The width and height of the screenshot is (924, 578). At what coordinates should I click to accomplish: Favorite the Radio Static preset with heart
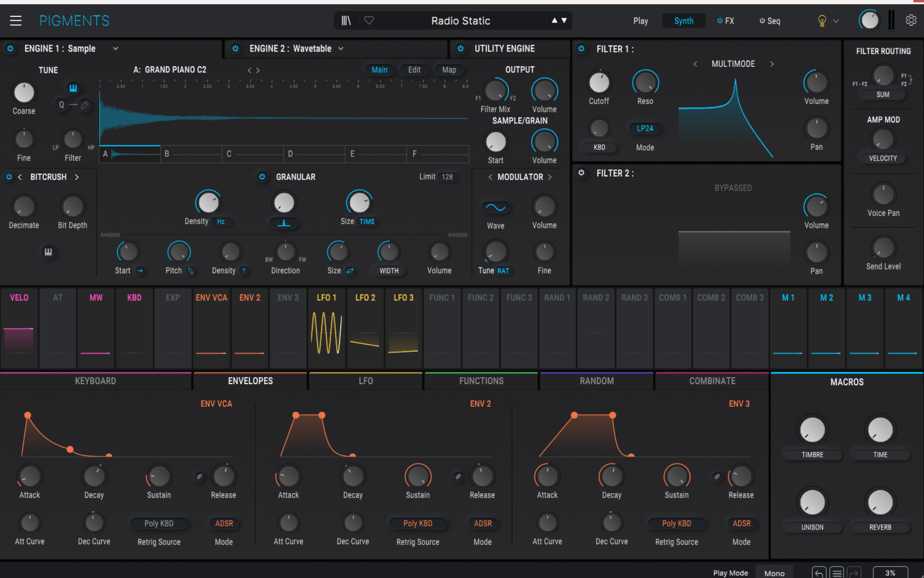369,20
